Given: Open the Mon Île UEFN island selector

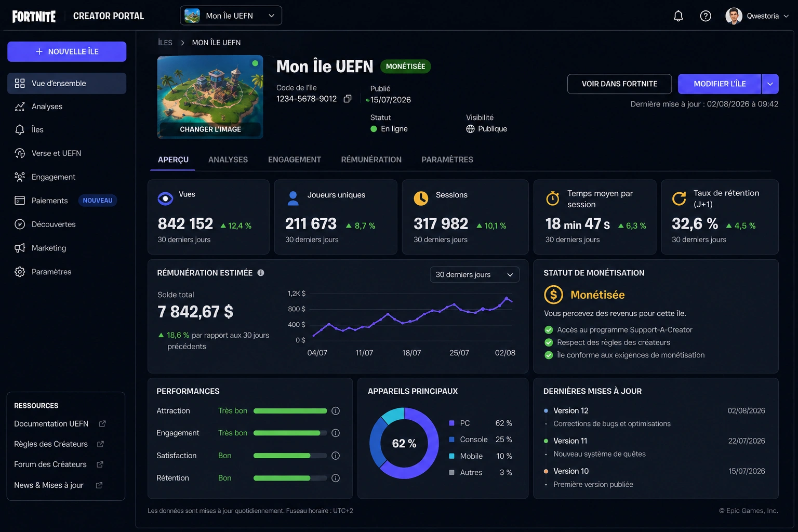Looking at the screenshot, I should tap(231, 16).
